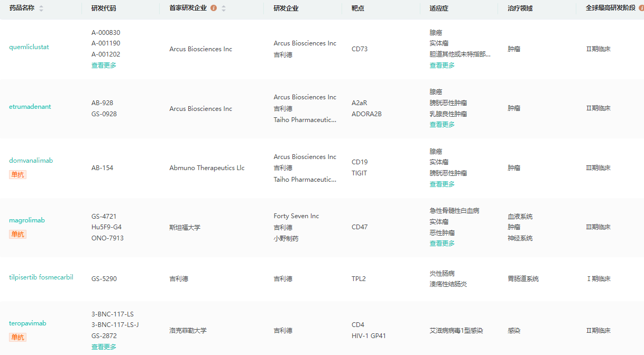Click 单抗 tag under domvanalimab
Screen dimensions: 644x355
coord(17,174)
